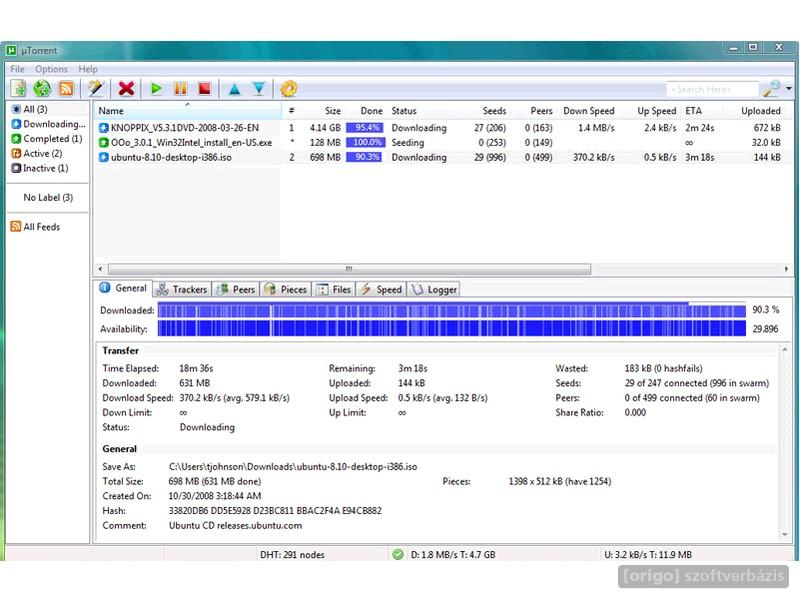Open the Options menu
800x600 pixels.
click(x=51, y=69)
